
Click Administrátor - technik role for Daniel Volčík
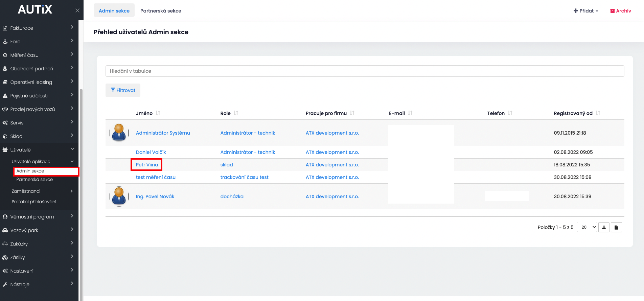tap(248, 152)
